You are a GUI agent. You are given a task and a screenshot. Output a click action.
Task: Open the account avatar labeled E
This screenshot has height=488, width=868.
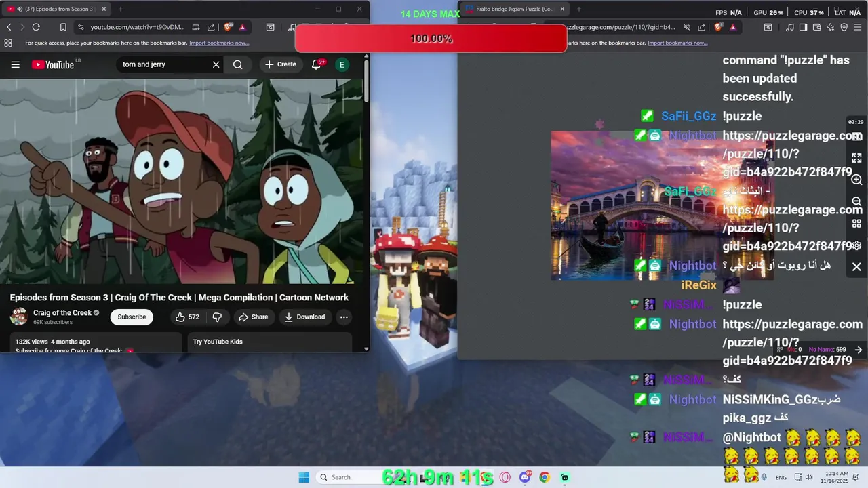point(342,64)
